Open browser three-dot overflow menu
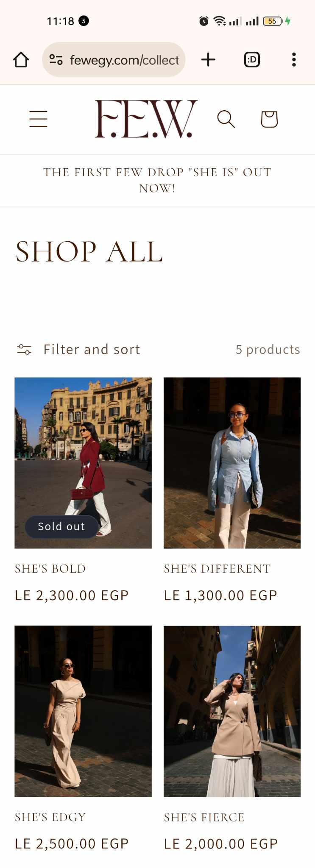Image resolution: width=315 pixels, height=868 pixels. coord(294,60)
